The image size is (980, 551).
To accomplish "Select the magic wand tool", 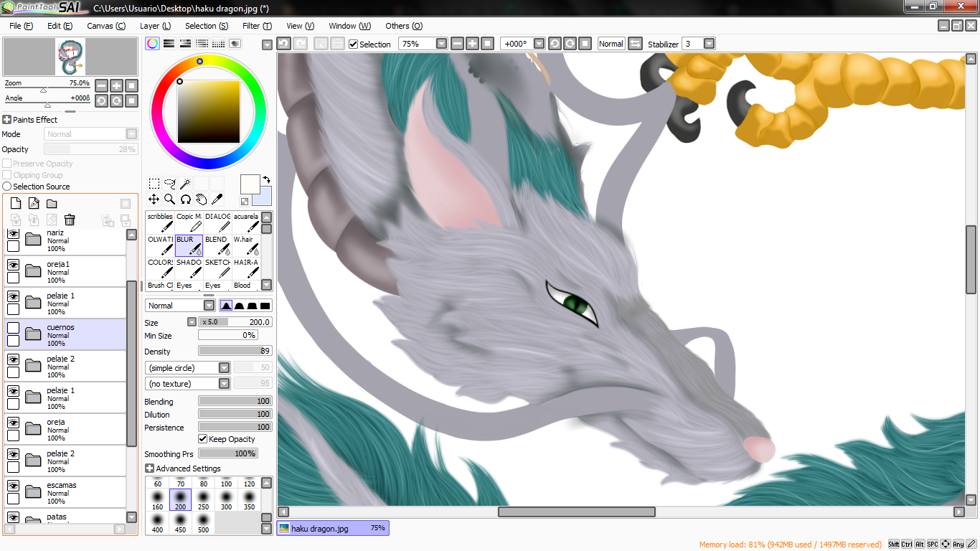I will pos(186,184).
